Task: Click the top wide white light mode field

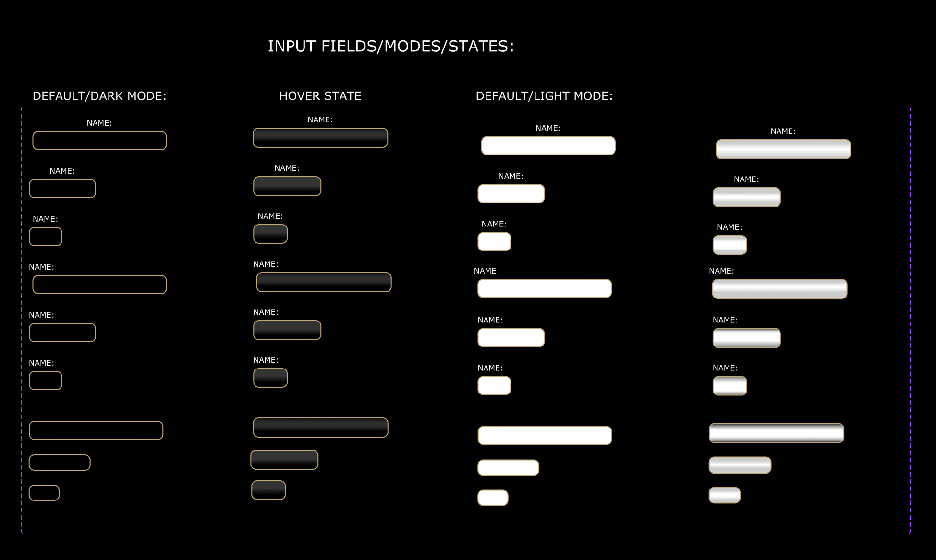Action: tap(548, 146)
